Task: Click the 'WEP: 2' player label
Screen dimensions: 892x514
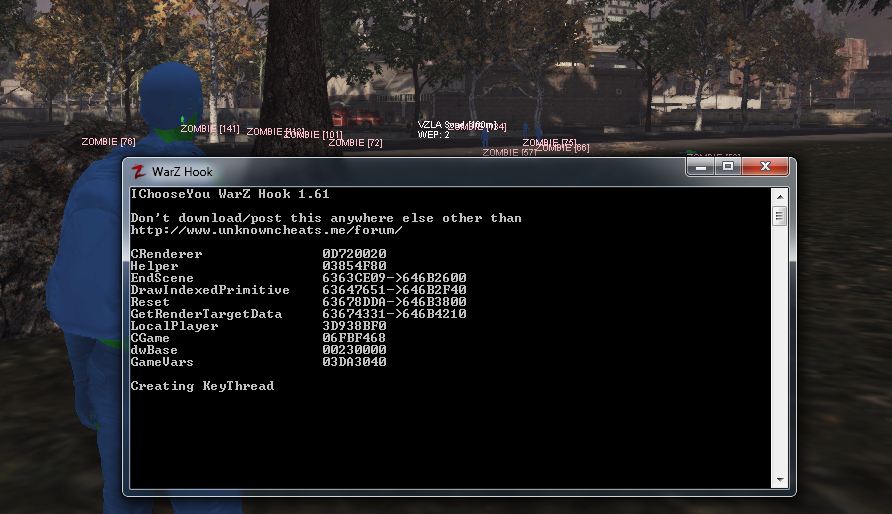Action: (x=433, y=134)
